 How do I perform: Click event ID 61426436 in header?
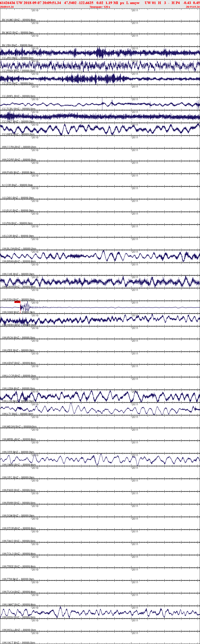[x=7, y=3]
